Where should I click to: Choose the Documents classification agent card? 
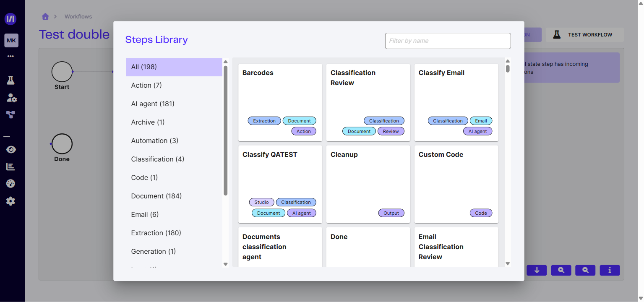tap(280, 247)
